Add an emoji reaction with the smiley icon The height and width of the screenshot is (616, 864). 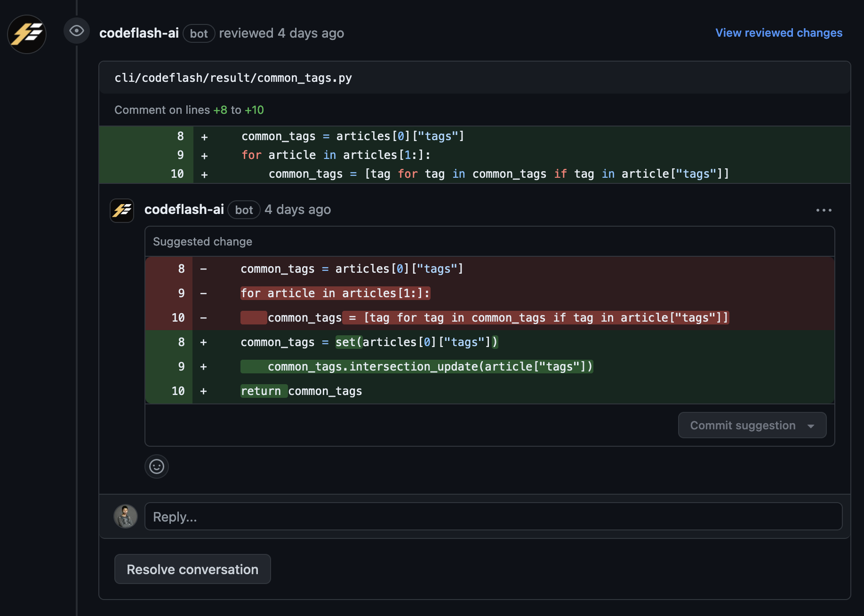coord(157,466)
